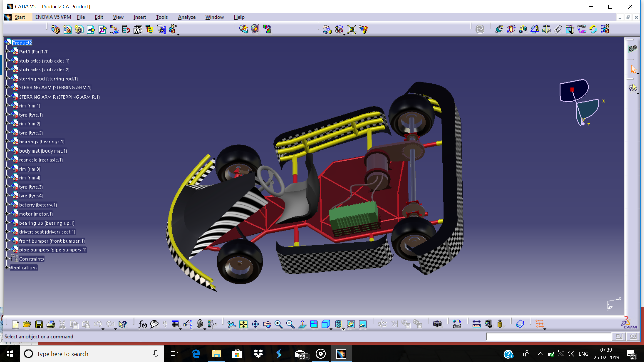The height and width of the screenshot is (362, 644).
Task: Select drivers seat.1 in tree
Action: point(47,232)
